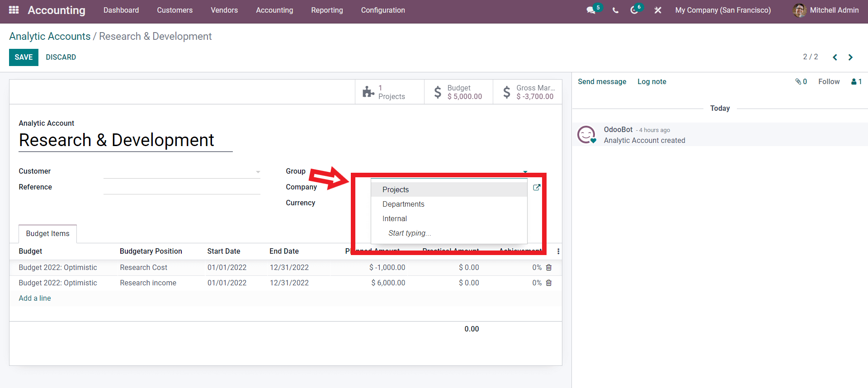Click Log note in chatter
The image size is (868, 388).
click(x=651, y=81)
